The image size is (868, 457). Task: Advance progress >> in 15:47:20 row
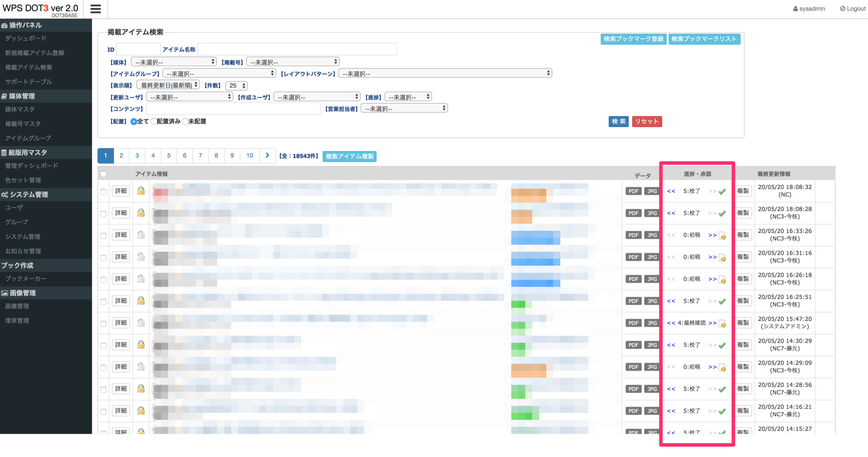tap(712, 323)
